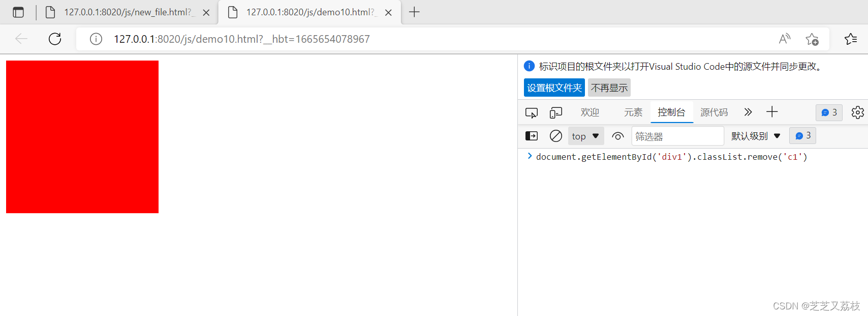
Task: Click the 设置根文件夹 button
Action: [554, 88]
